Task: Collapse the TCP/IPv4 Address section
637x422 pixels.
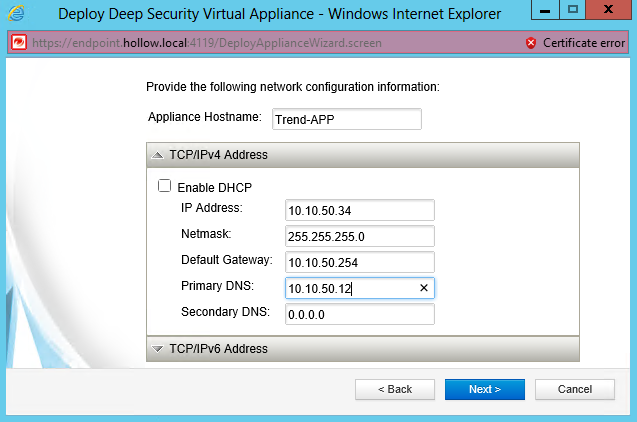Action: click(x=158, y=155)
